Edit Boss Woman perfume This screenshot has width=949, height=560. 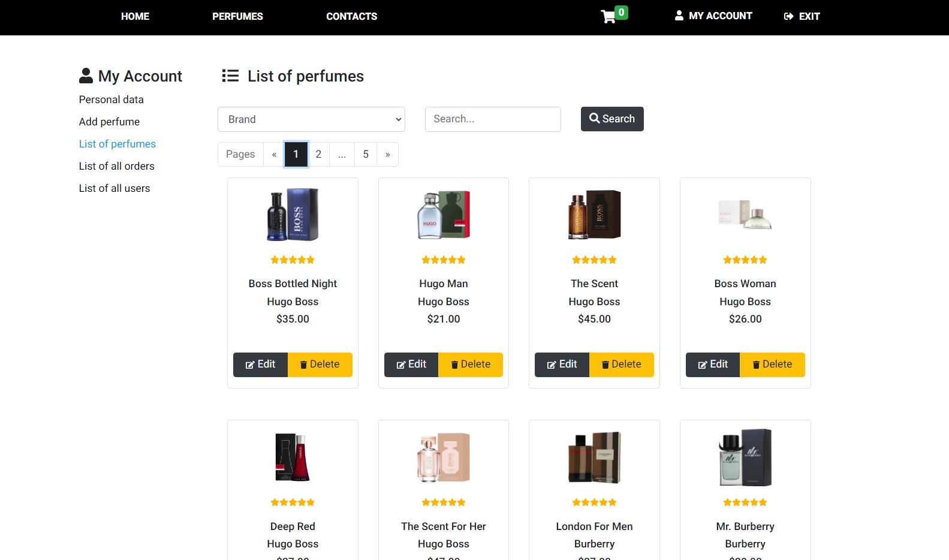pos(713,365)
